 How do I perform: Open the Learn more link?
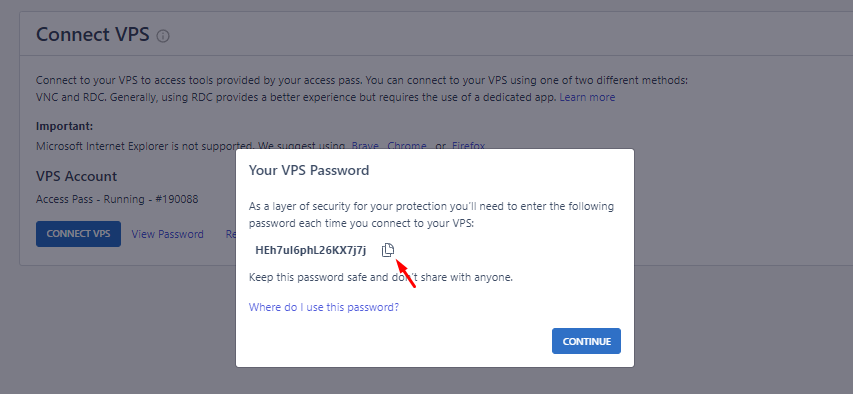pyautogui.click(x=587, y=97)
